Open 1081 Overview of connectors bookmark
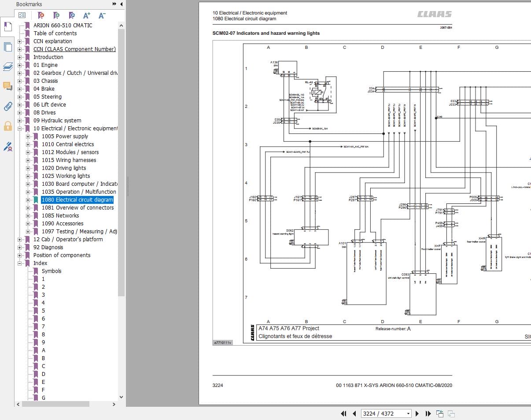This screenshot has width=531, height=420. point(77,207)
